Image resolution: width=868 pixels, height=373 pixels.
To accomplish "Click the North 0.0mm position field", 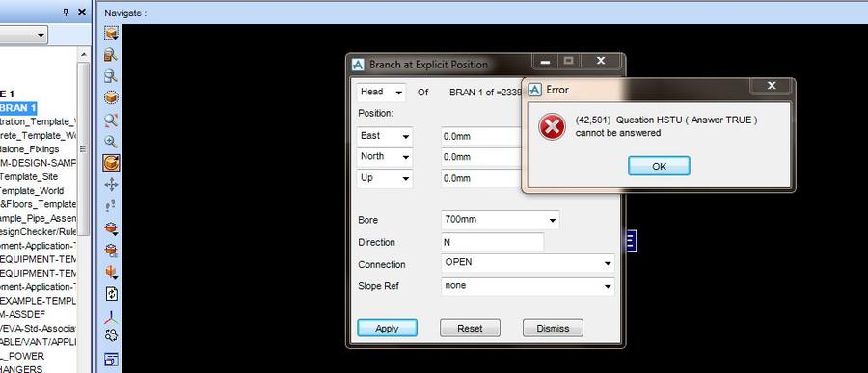I will 481,157.
